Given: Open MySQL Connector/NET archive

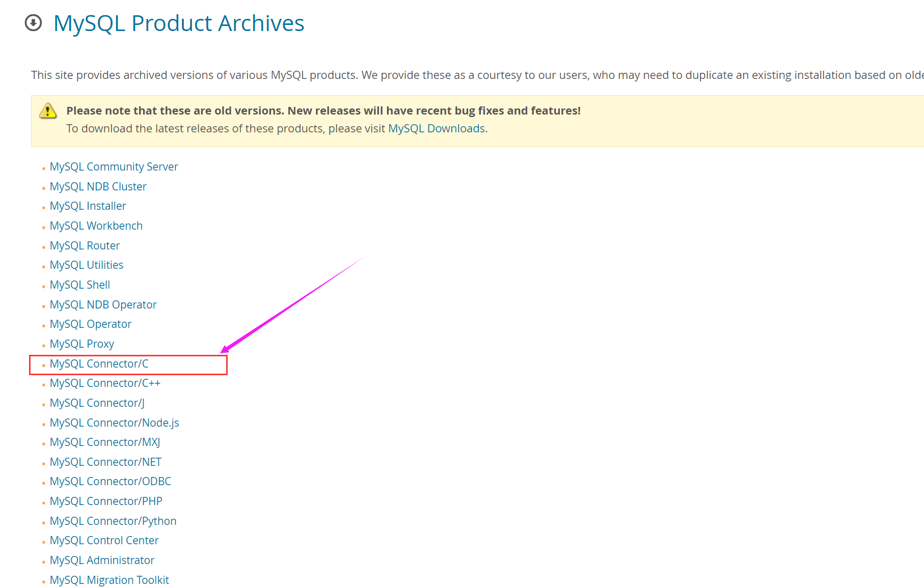Looking at the screenshot, I should pyautogui.click(x=105, y=462).
